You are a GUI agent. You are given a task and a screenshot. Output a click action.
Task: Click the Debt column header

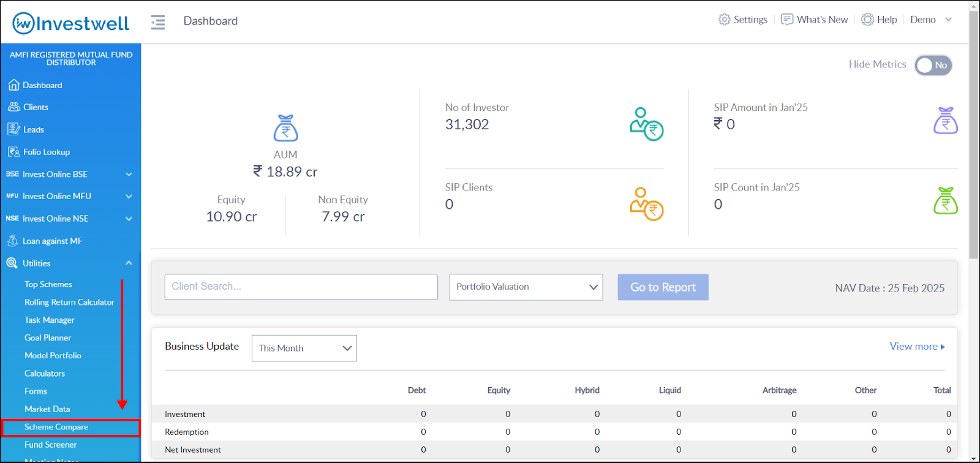(417, 390)
